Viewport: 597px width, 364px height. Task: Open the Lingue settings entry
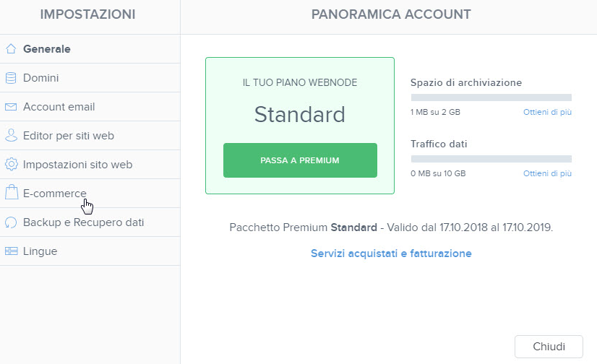[90, 251]
